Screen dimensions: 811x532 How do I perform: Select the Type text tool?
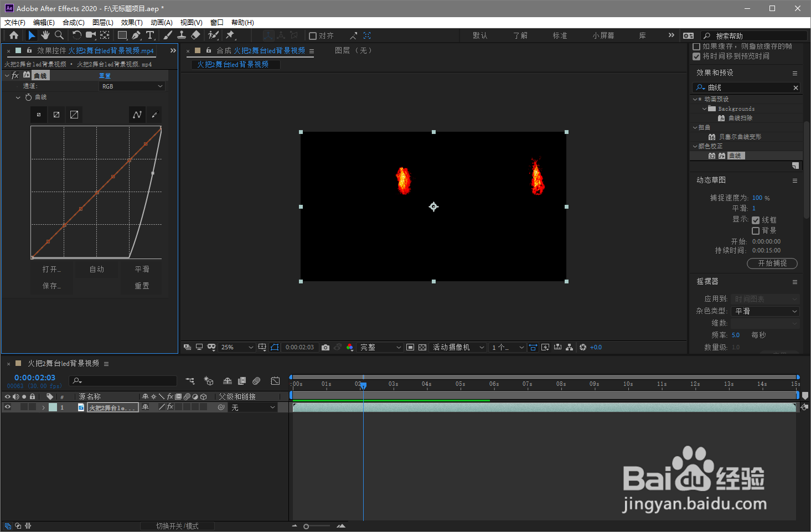click(x=150, y=35)
